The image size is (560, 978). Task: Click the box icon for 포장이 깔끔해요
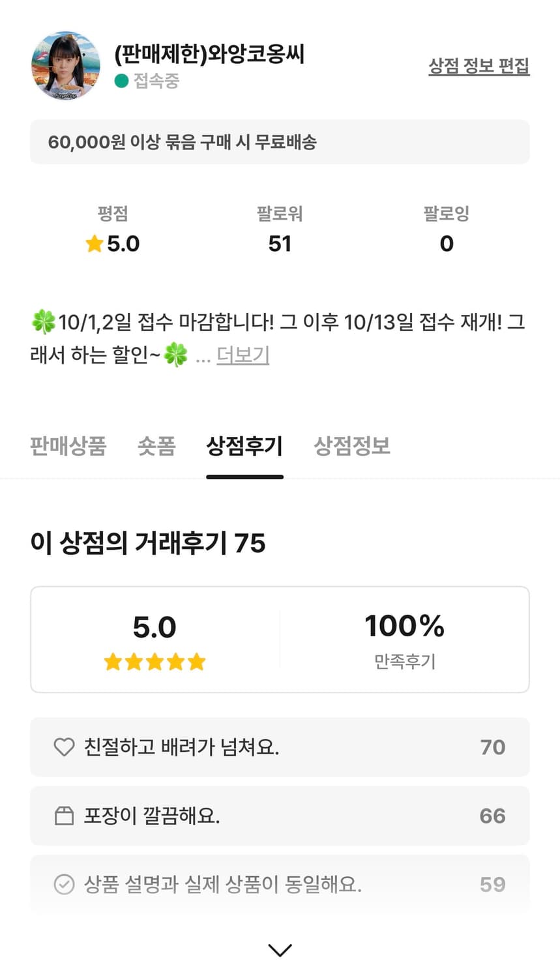pos(64,816)
